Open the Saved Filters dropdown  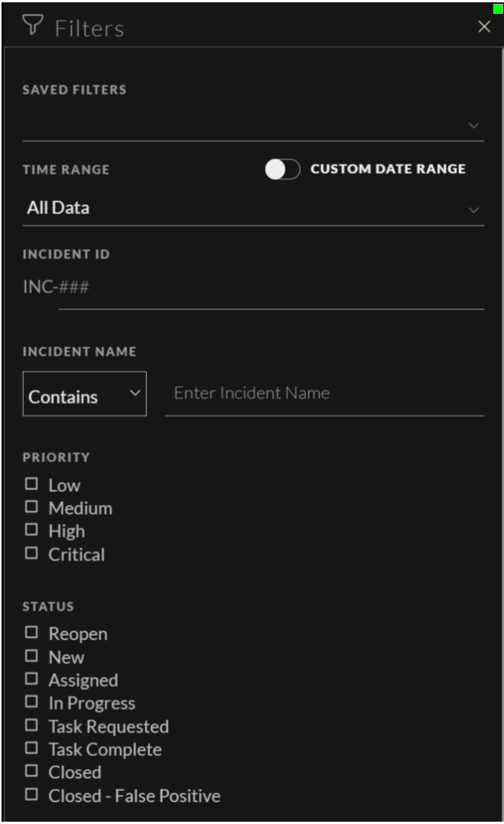click(x=252, y=125)
